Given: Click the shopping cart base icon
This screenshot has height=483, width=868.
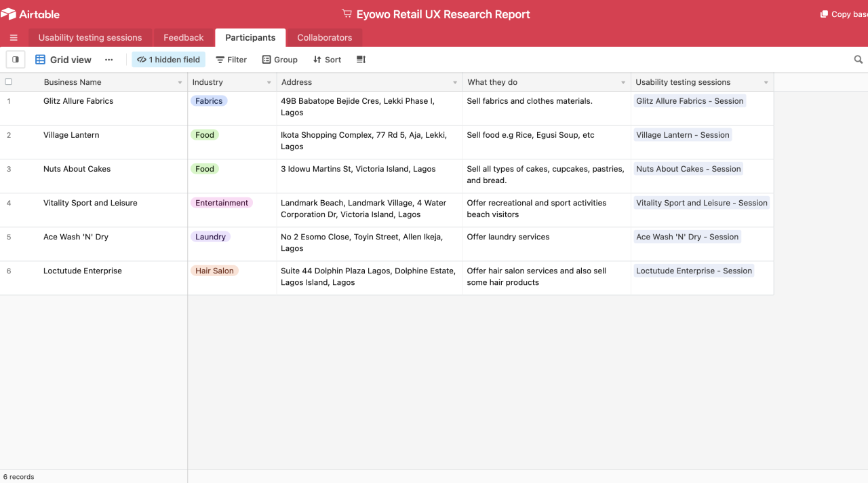Looking at the screenshot, I should point(347,14).
